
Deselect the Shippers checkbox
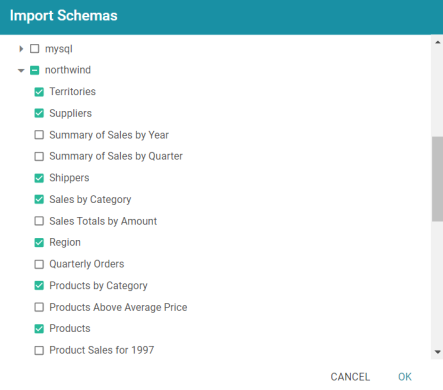[x=39, y=178]
